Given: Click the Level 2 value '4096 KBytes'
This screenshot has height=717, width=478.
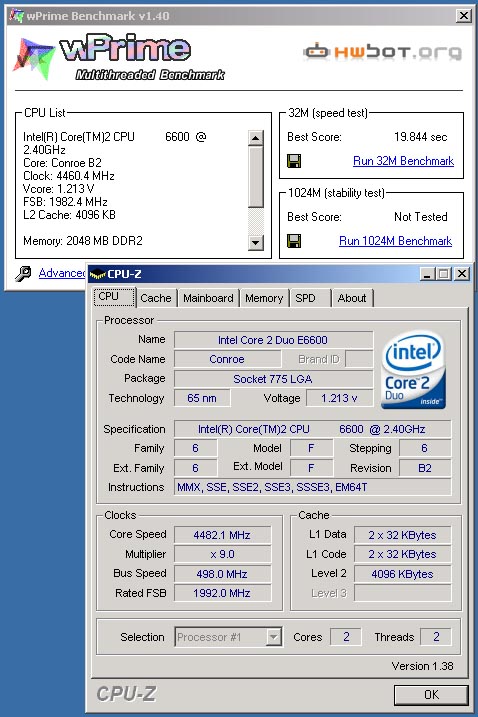Looking at the screenshot, I should [x=402, y=574].
